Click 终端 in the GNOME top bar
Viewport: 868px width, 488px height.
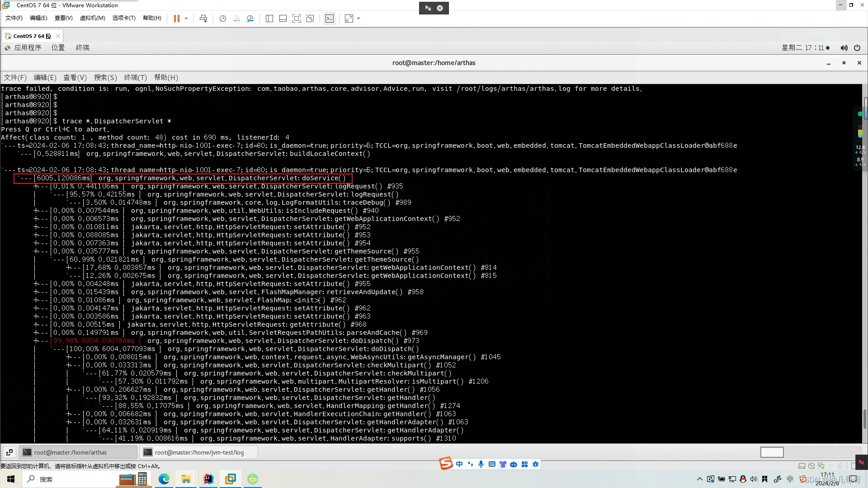(x=82, y=48)
